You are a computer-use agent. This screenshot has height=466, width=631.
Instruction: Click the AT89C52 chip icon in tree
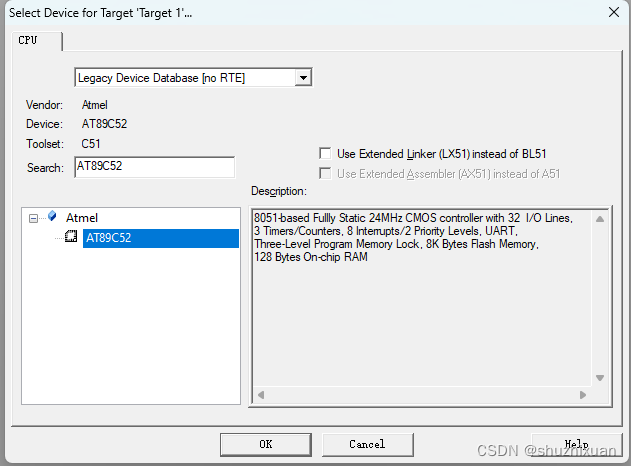[x=71, y=236]
